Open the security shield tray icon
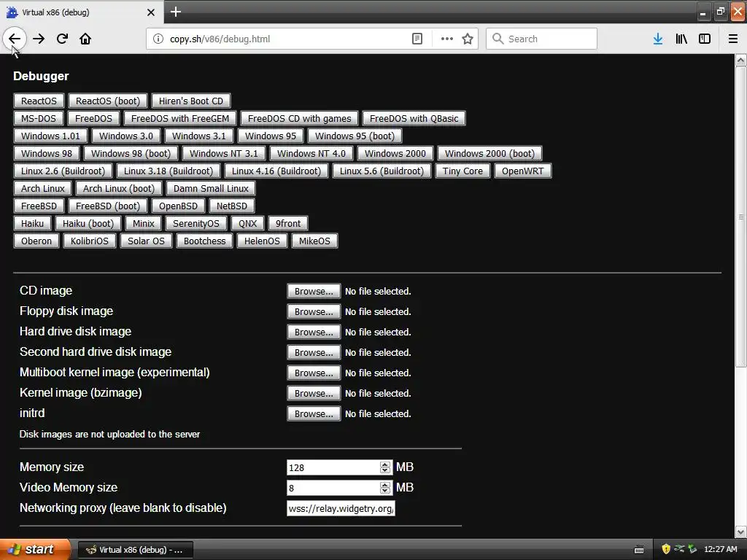The width and height of the screenshot is (747, 560). [666, 550]
